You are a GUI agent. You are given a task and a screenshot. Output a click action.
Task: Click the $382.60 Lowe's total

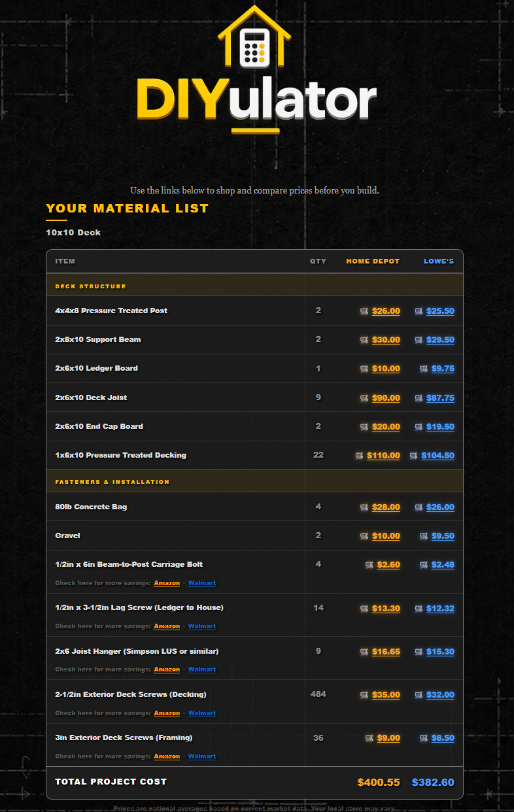click(x=433, y=783)
